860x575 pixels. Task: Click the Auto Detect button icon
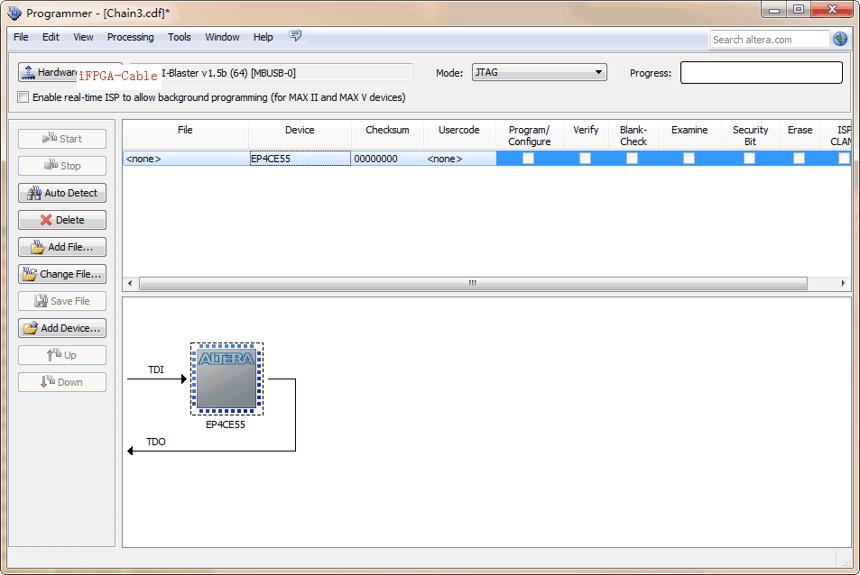pyautogui.click(x=35, y=193)
